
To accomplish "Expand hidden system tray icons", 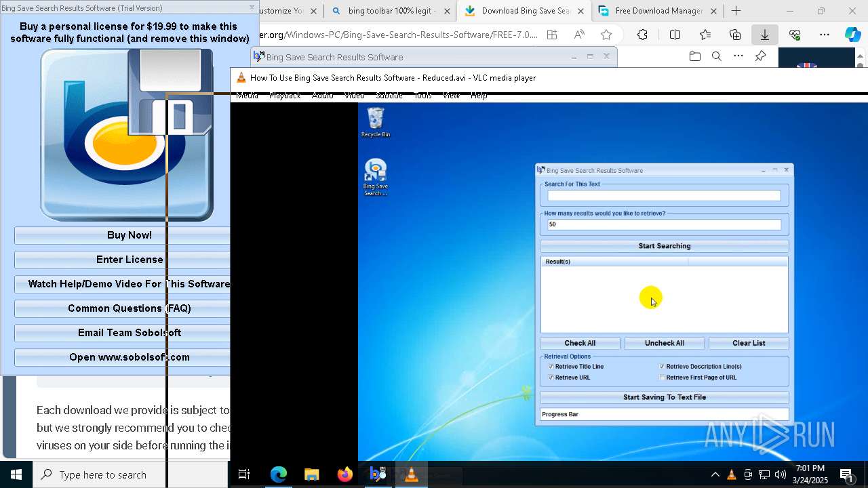I will click(x=715, y=474).
